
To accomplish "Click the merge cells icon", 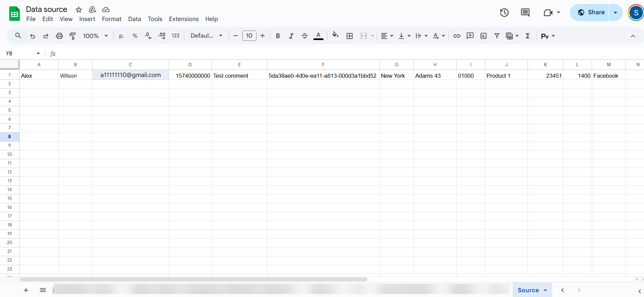I will [364, 36].
